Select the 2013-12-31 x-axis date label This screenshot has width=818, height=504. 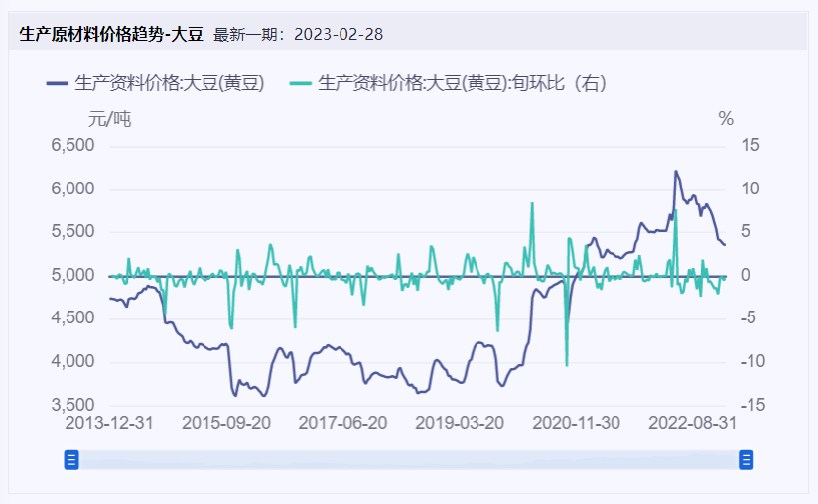click(x=109, y=422)
